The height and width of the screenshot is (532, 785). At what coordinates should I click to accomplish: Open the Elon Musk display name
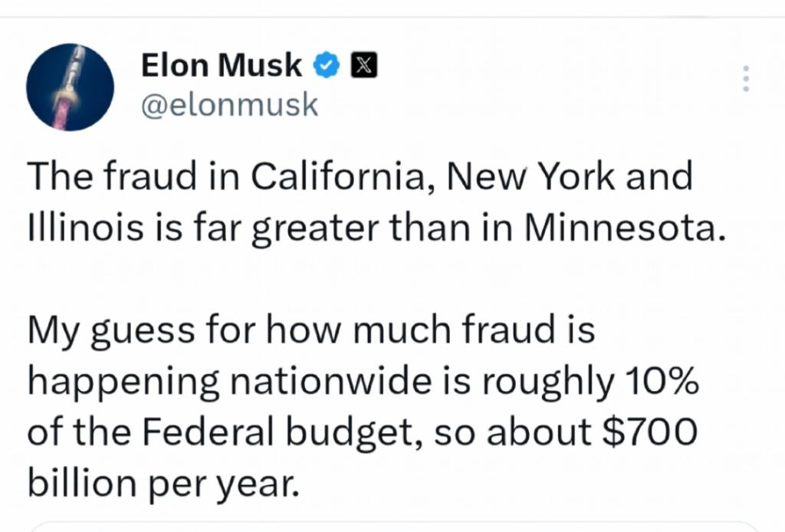point(222,67)
